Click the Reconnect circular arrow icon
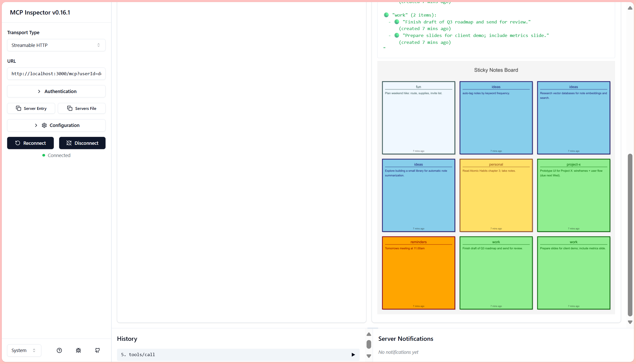636x364 pixels. tap(18, 143)
